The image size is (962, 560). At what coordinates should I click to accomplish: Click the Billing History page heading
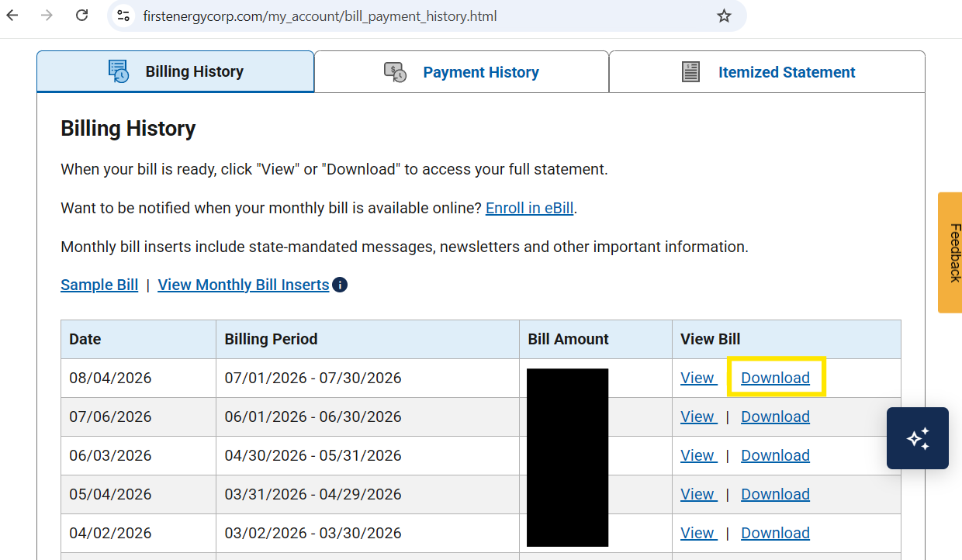128,129
